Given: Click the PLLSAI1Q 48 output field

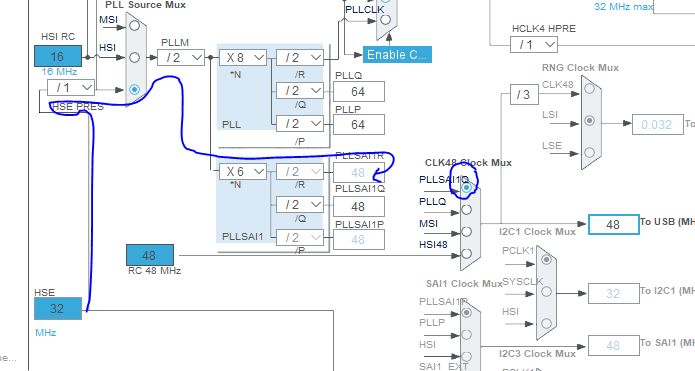Looking at the screenshot, I should coord(359,207).
